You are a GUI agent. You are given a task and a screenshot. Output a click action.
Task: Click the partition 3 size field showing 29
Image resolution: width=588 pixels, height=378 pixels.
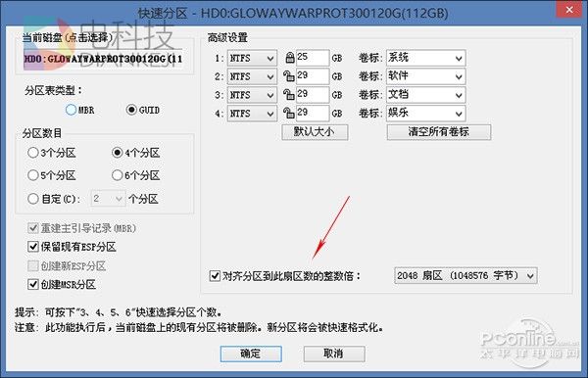[x=313, y=95]
